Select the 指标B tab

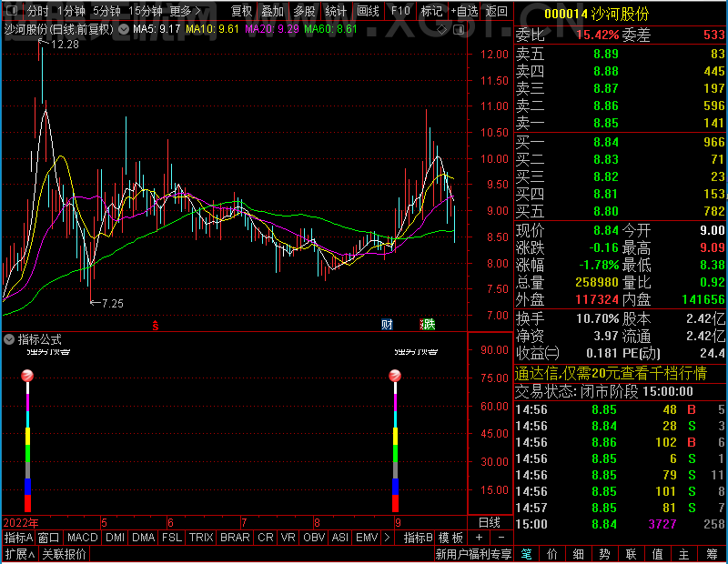click(x=418, y=538)
